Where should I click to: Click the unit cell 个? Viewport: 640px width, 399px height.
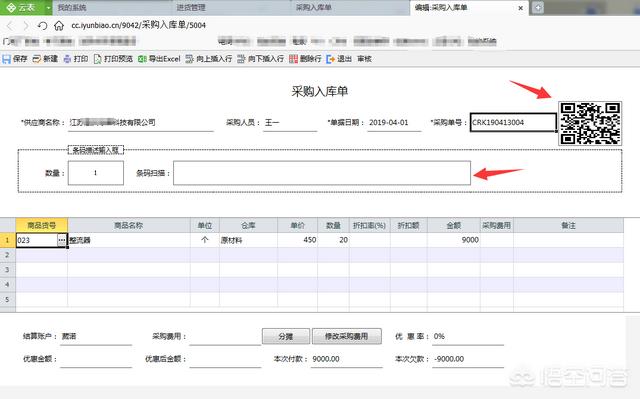(205, 240)
